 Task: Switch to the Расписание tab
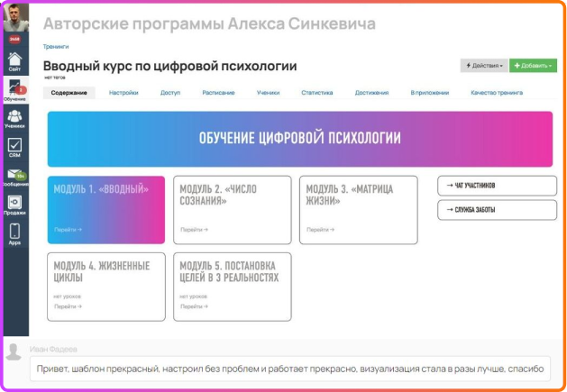[217, 92]
